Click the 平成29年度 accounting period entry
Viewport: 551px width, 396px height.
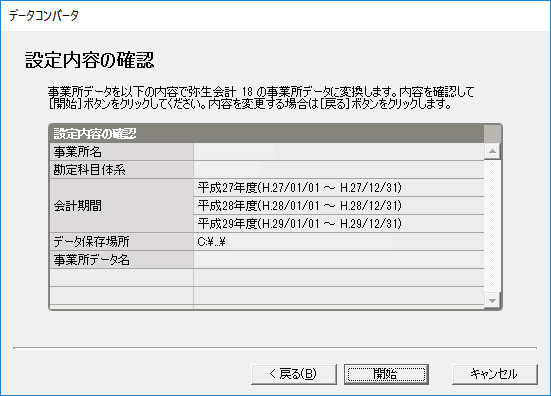point(338,223)
